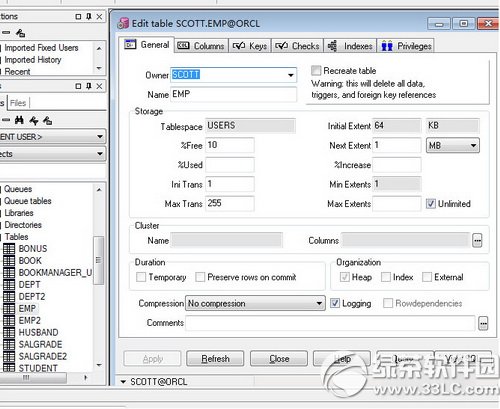Click the BONUS table icon
The height and width of the screenshot is (409, 500).
[x=9, y=249]
